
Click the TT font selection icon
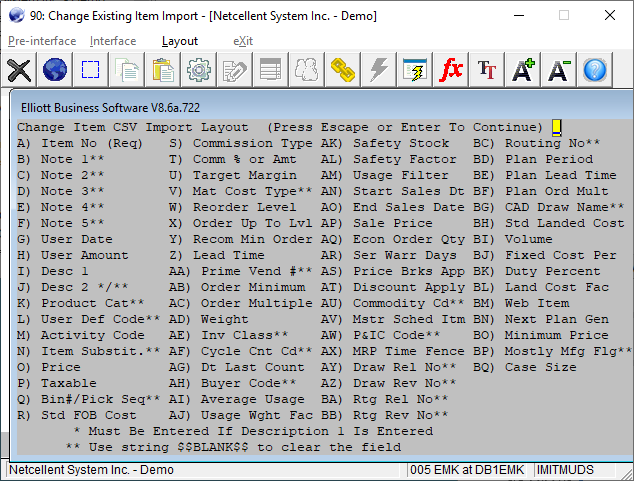486,70
